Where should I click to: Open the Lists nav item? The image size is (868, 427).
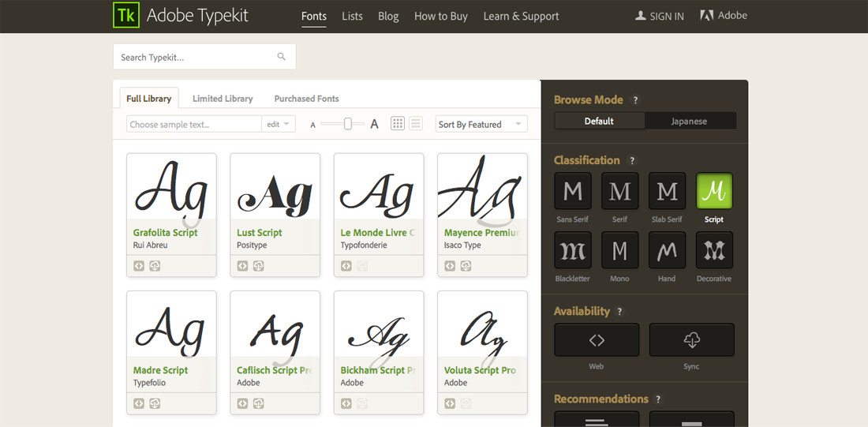click(x=352, y=16)
